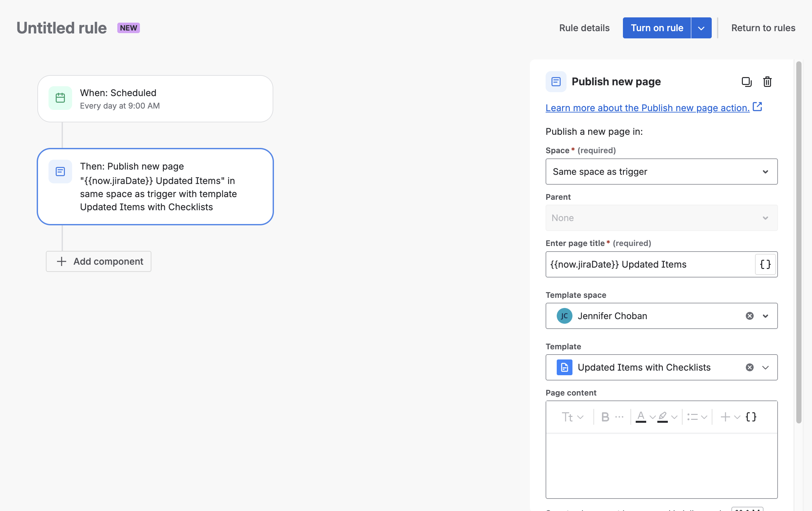Open Learn more about Publish new page link
The width and height of the screenshot is (812, 511).
[647, 108]
